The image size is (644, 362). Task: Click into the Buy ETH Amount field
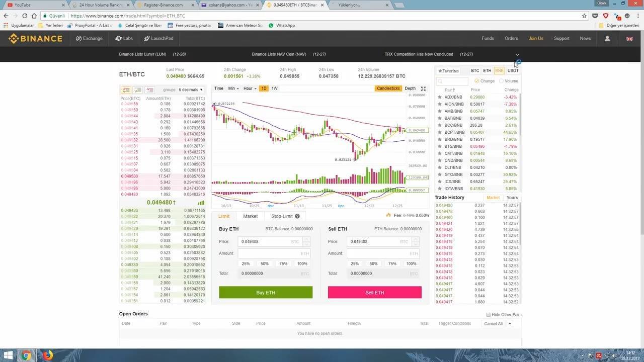click(x=274, y=253)
